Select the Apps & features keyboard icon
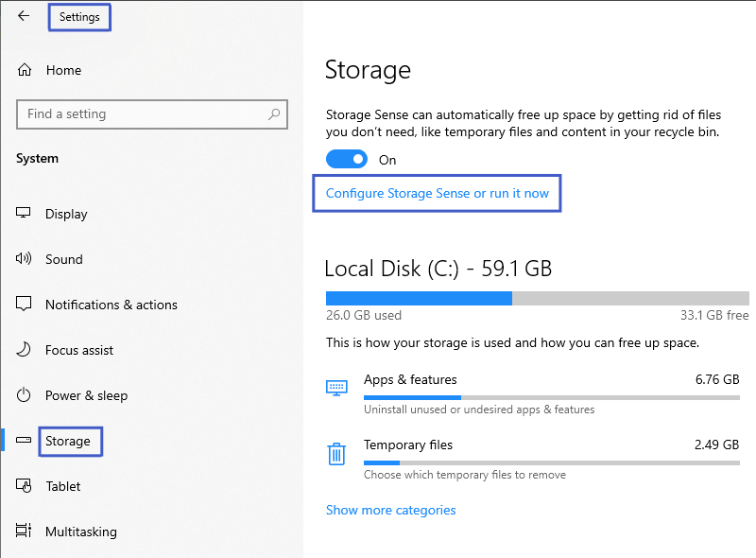Image resolution: width=756 pixels, height=558 pixels. [336, 387]
